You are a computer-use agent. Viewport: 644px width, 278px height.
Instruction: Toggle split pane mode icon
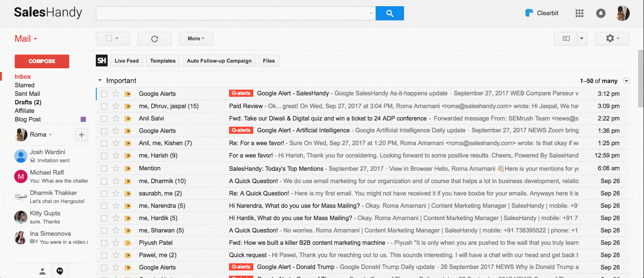(x=565, y=38)
